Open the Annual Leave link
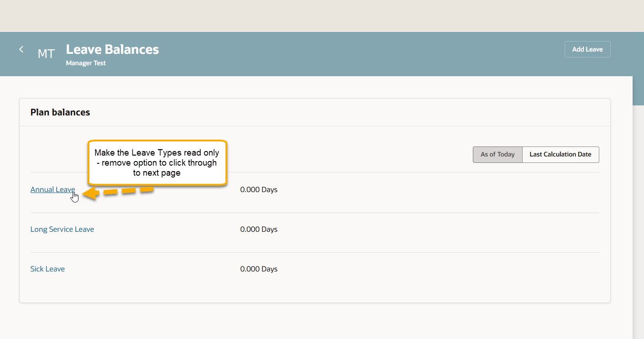The image size is (644, 339). [52, 190]
